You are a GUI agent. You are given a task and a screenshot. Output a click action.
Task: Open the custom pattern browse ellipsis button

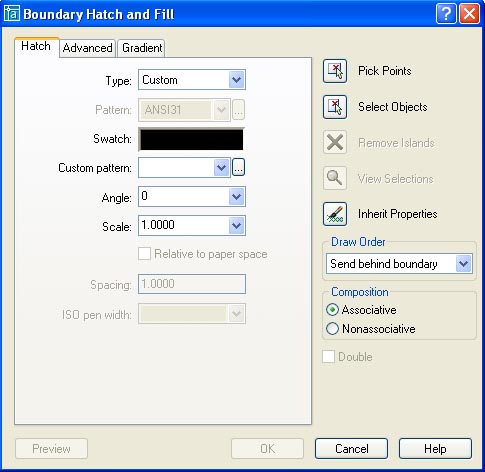coord(238,168)
